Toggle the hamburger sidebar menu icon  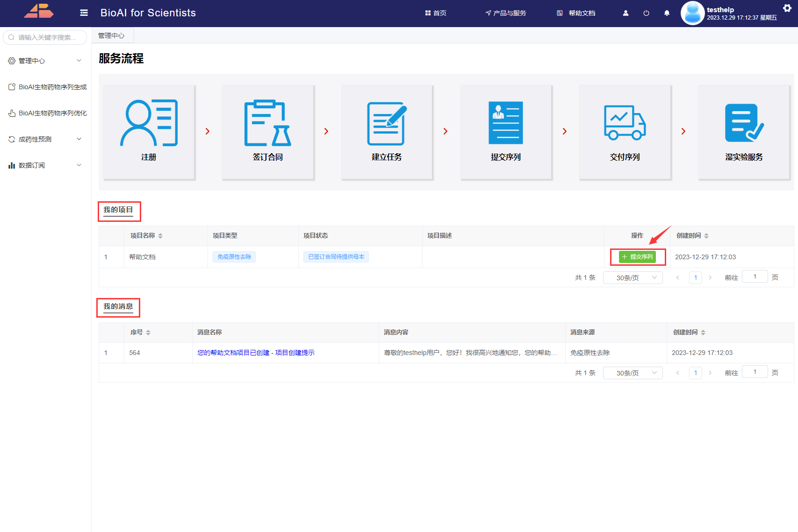pos(84,13)
